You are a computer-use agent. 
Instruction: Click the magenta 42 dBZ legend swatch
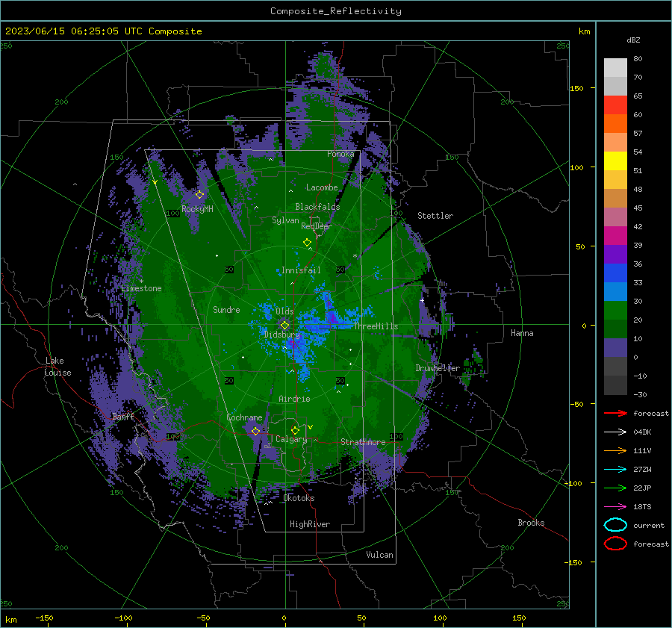click(x=615, y=235)
